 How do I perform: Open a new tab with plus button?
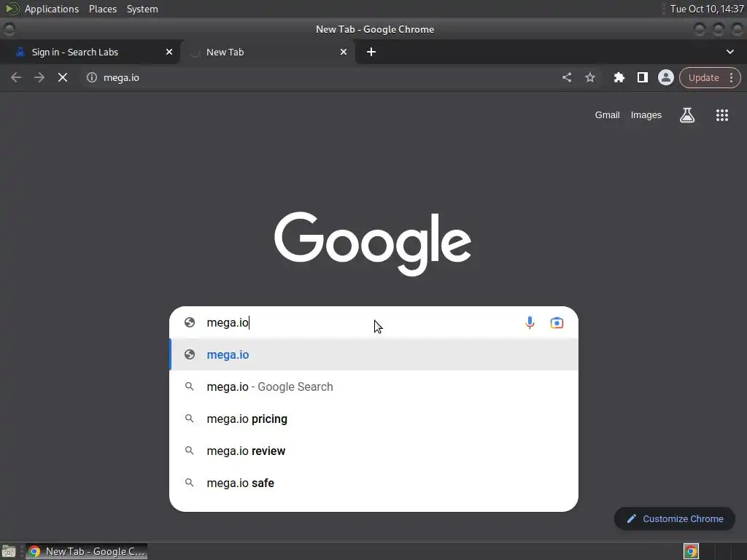click(x=371, y=52)
